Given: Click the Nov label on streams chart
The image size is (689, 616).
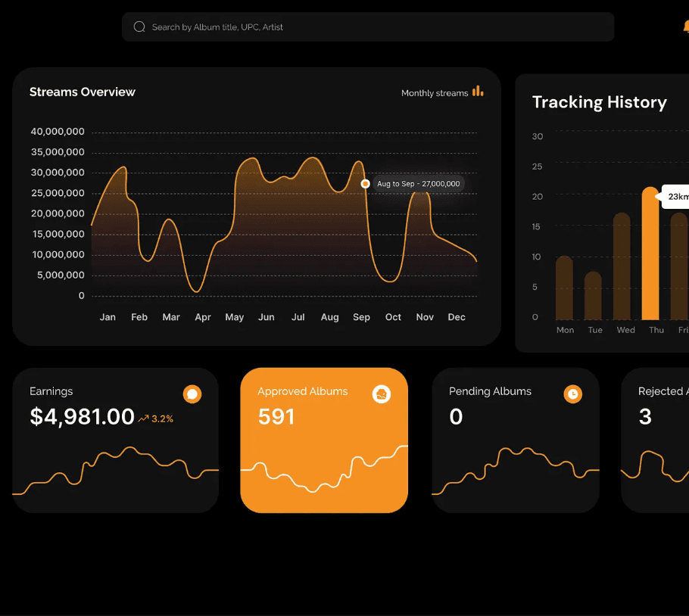Looking at the screenshot, I should (425, 317).
